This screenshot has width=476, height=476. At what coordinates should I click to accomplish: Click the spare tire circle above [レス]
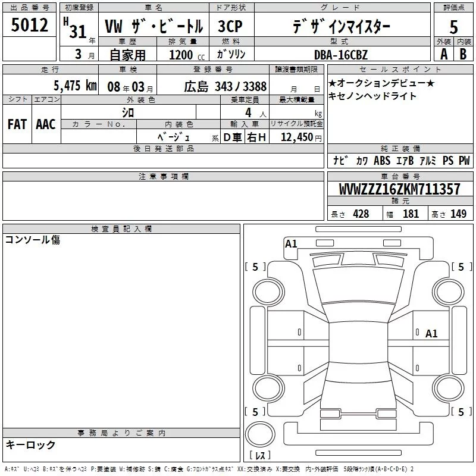(x=260, y=434)
